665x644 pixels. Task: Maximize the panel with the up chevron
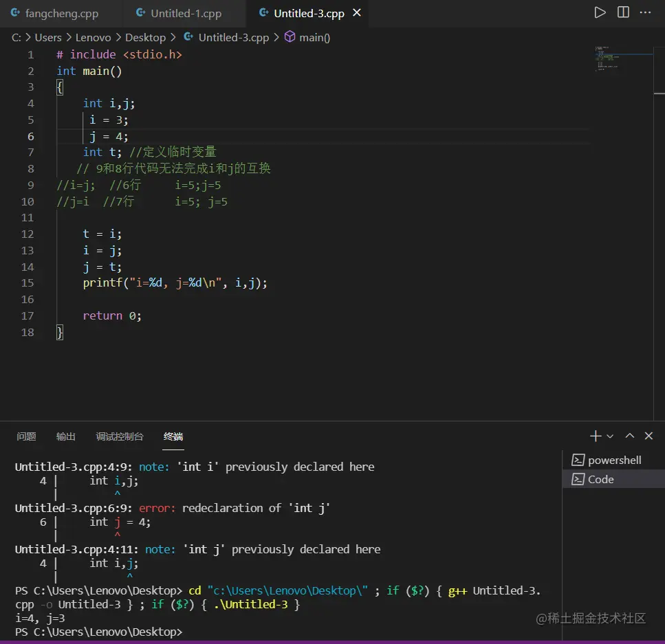[630, 436]
